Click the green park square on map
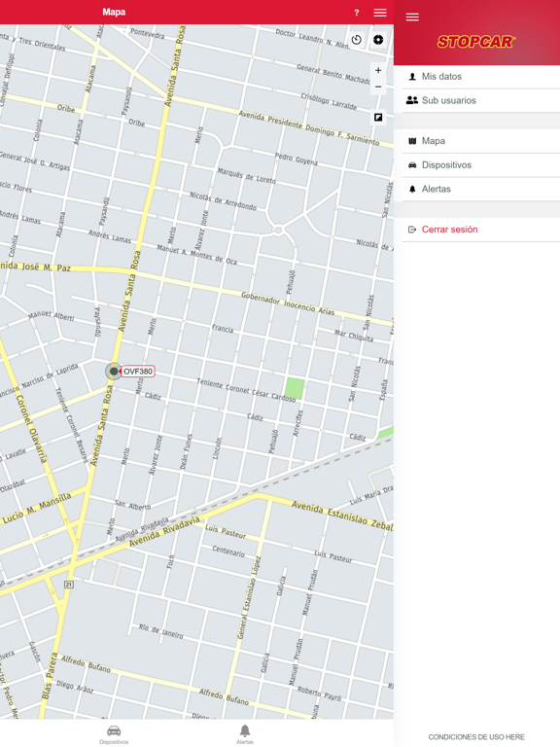560x747 pixels. pyautogui.click(x=295, y=388)
